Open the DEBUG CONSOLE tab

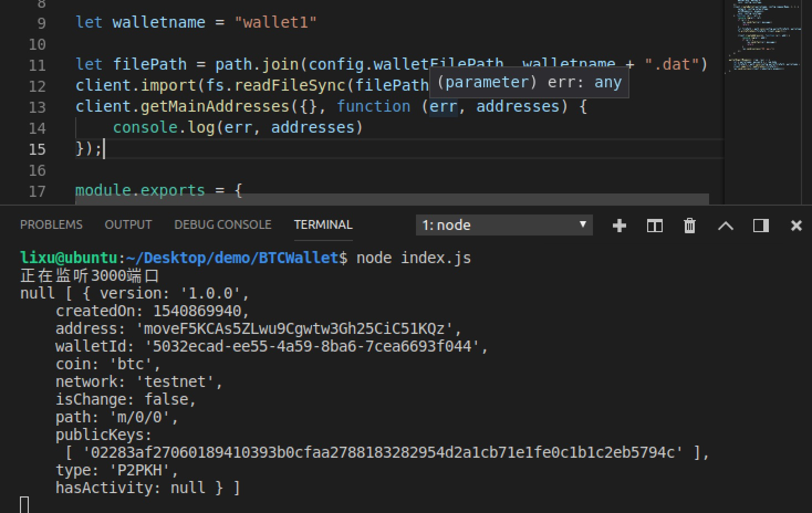tap(222, 224)
